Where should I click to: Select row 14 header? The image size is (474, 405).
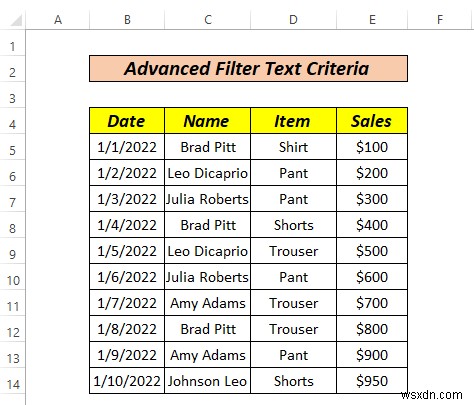coord(13,384)
